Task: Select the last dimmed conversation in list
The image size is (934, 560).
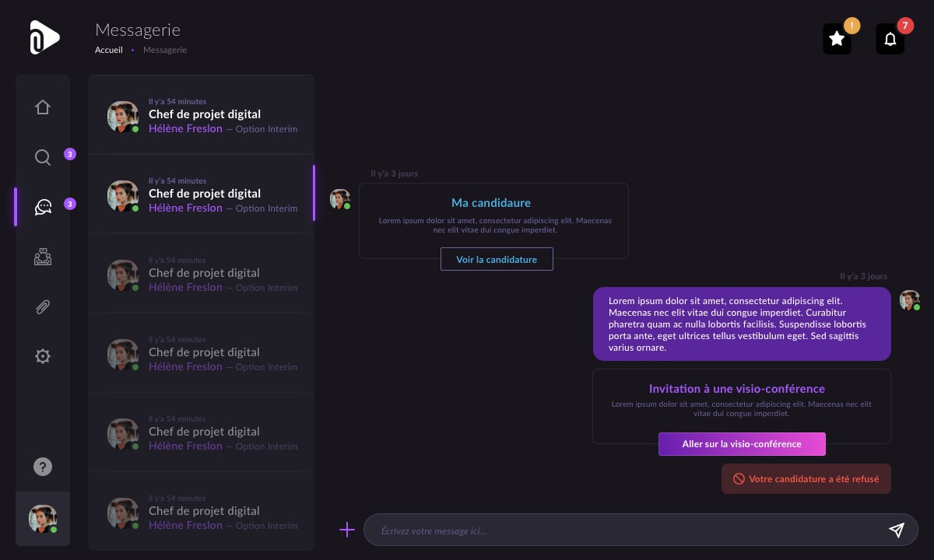Action: coord(201,512)
